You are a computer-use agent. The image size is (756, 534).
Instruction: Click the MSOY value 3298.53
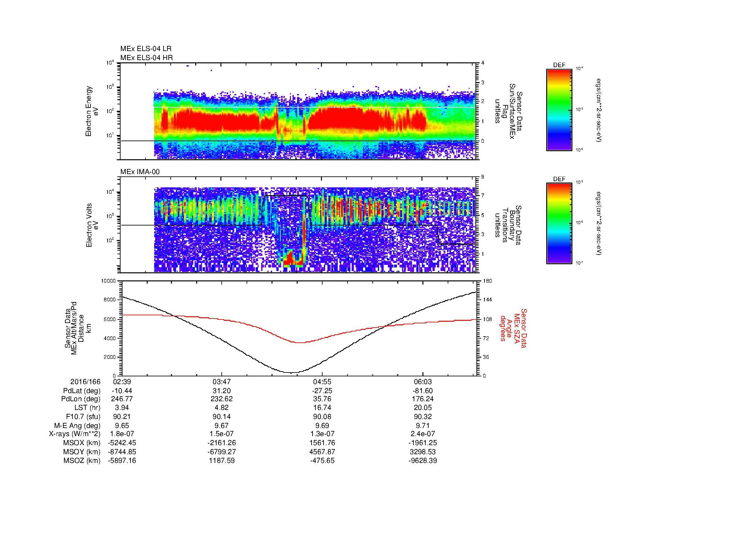click(x=422, y=452)
